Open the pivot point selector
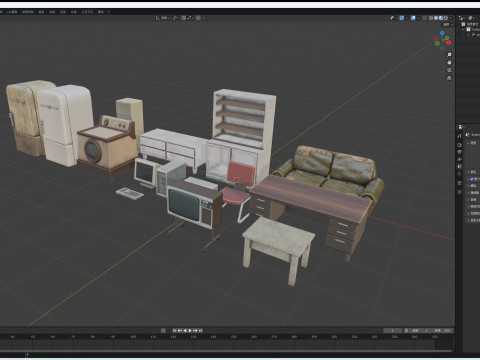The image size is (480, 360). pos(176,18)
